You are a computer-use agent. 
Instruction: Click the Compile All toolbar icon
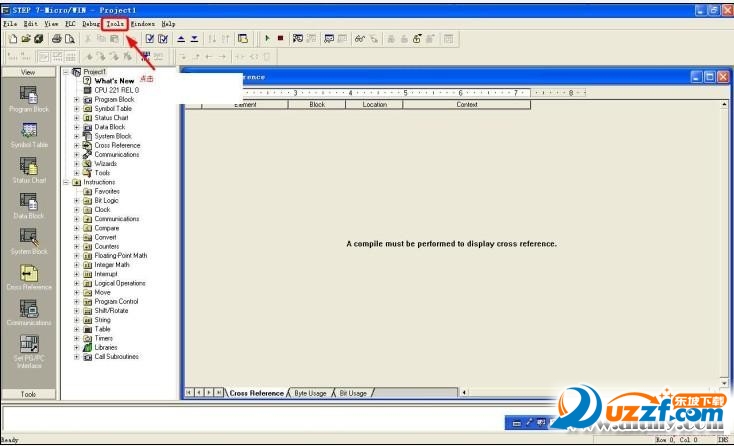(x=163, y=39)
